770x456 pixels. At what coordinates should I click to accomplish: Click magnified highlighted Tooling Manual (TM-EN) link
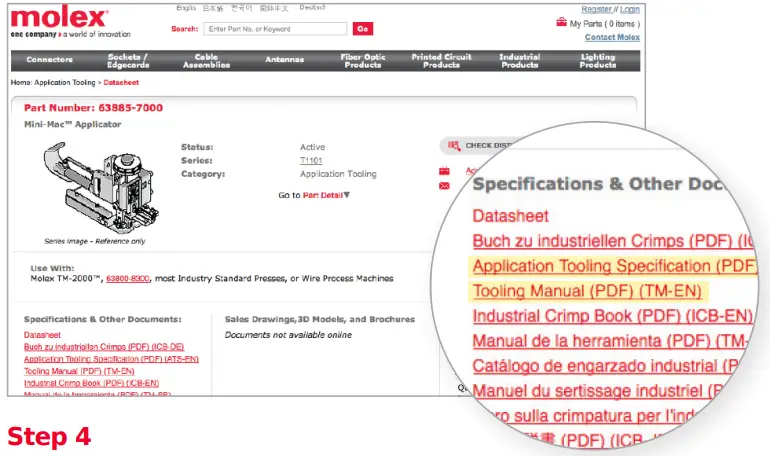(x=588, y=291)
